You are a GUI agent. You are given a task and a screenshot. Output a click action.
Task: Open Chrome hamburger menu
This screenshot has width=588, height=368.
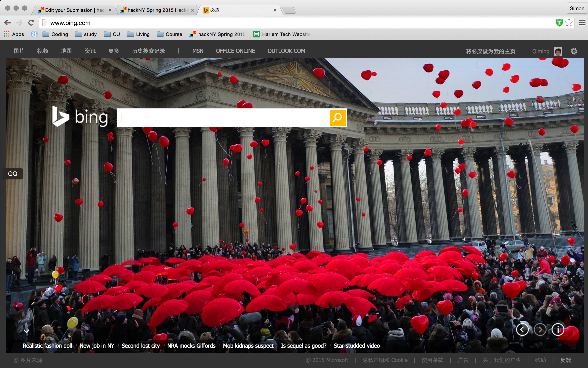(582, 23)
